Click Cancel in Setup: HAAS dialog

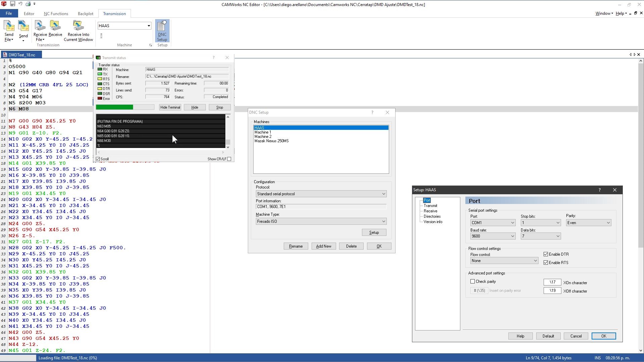pyautogui.click(x=576, y=336)
